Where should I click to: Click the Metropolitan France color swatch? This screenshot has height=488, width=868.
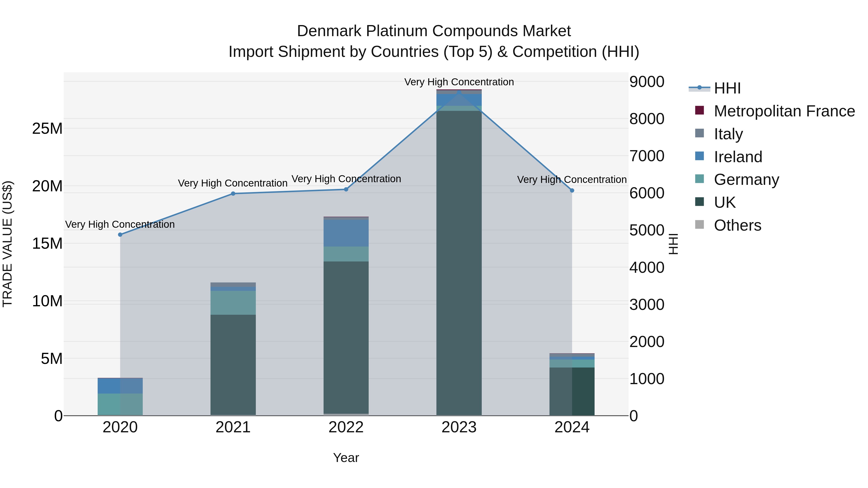pyautogui.click(x=699, y=110)
